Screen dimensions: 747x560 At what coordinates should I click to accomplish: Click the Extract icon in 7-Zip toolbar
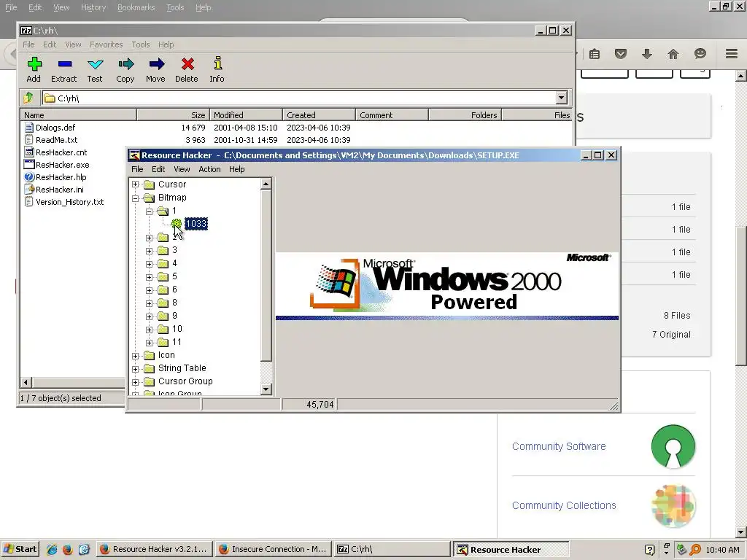[x=65, y=64]
